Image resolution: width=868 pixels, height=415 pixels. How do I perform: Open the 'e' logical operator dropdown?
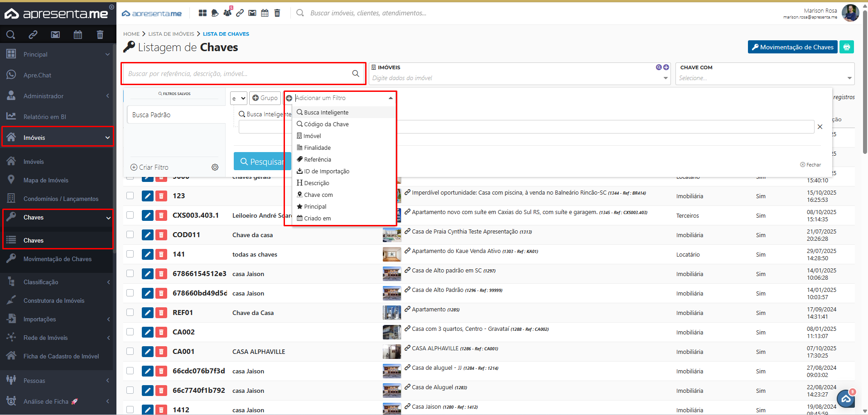(x=238, y=98)
